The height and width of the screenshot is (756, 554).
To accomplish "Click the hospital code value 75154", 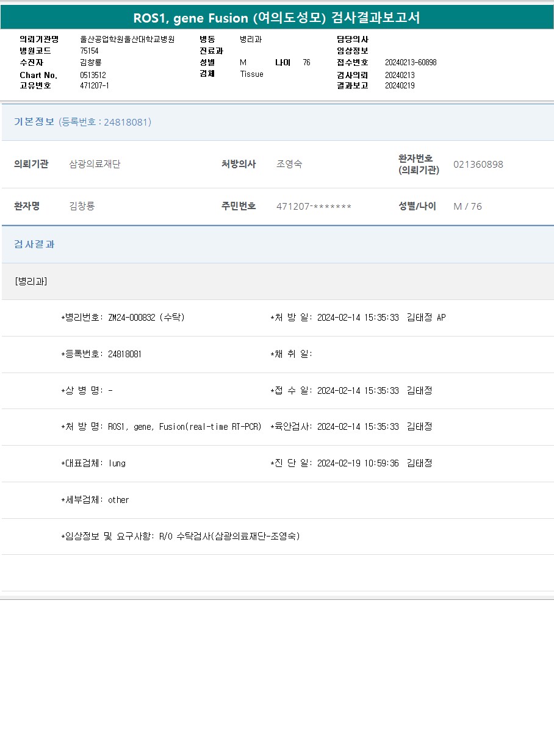I will pos(89,51).
